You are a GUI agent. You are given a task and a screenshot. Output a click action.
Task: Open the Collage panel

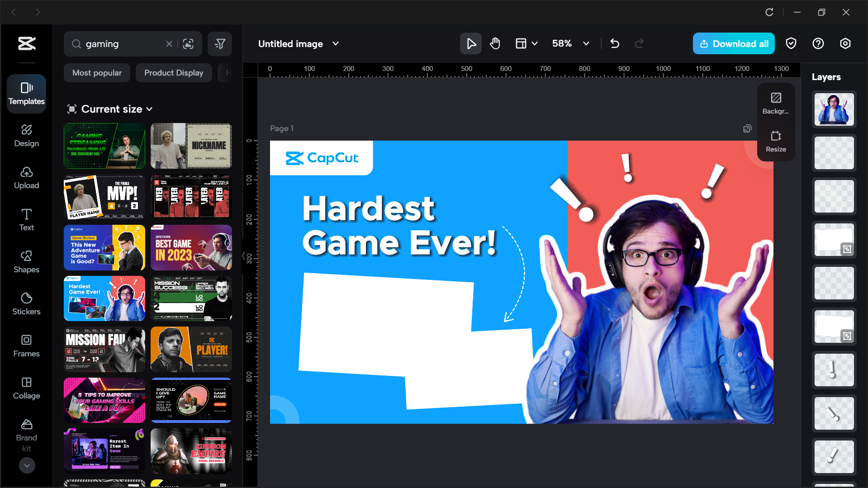[26, 388]
